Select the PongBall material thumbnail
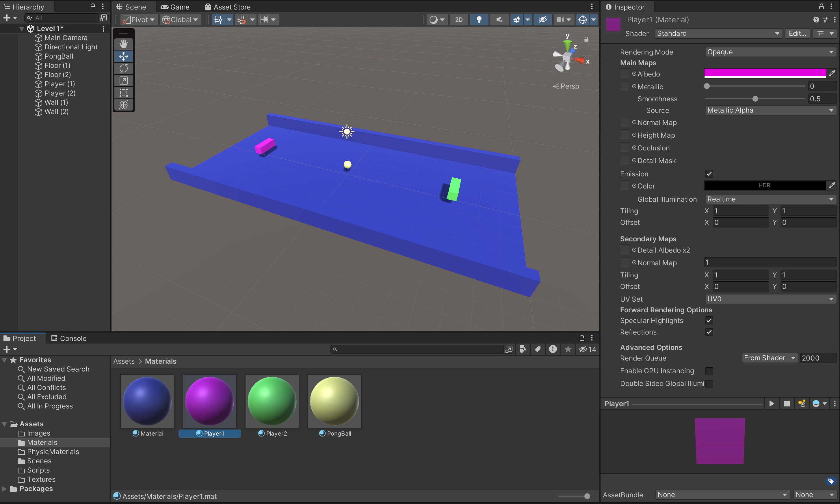 [334, 402]
